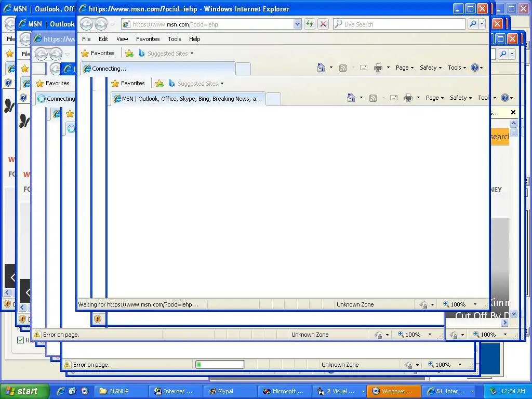The height and width of the screenshot is (399, 532).
Task: Click Feeds icon in Connecting tab toolbar
Action: pos(343,68)
